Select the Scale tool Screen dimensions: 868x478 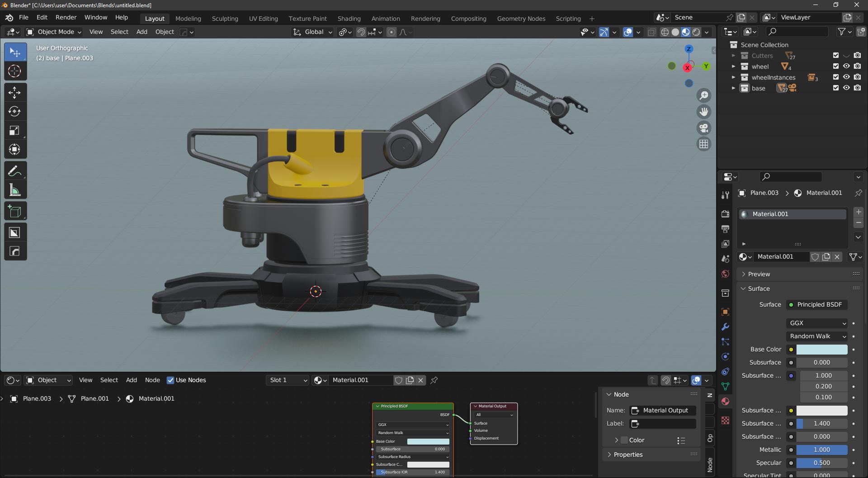(14, 130)
